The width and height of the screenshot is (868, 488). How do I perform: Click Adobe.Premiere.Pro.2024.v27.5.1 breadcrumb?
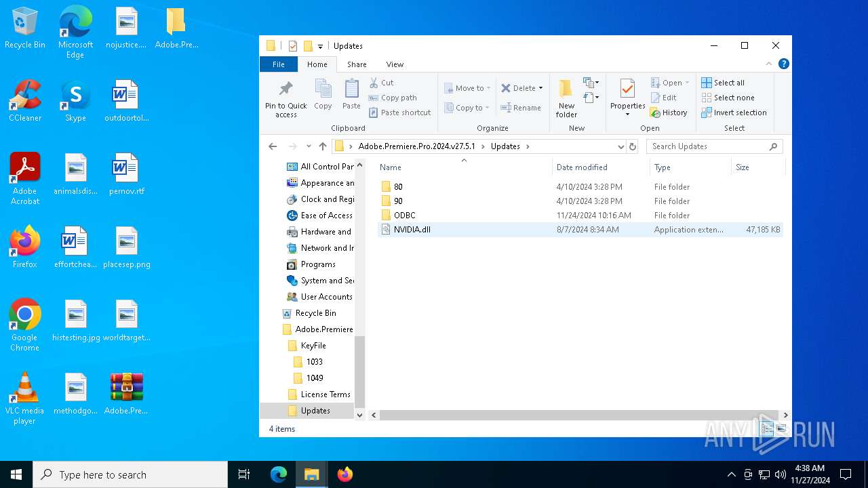coord(416,146)
